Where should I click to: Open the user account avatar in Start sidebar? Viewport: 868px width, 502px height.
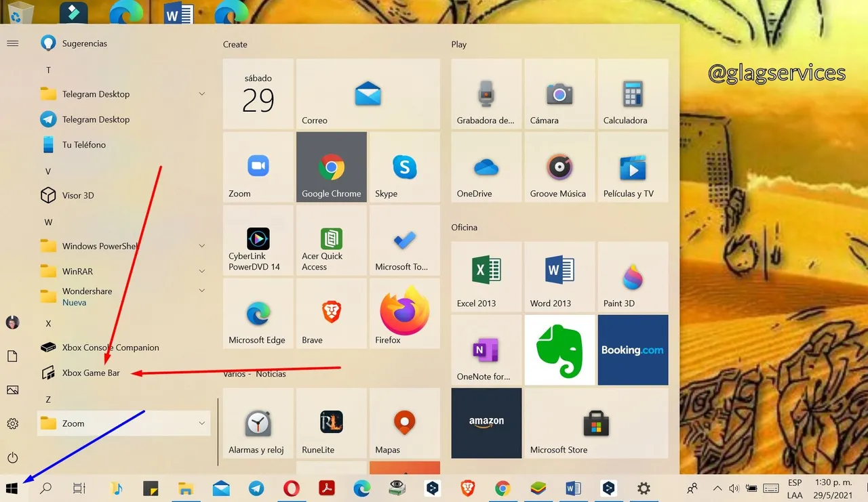point(12,322)
